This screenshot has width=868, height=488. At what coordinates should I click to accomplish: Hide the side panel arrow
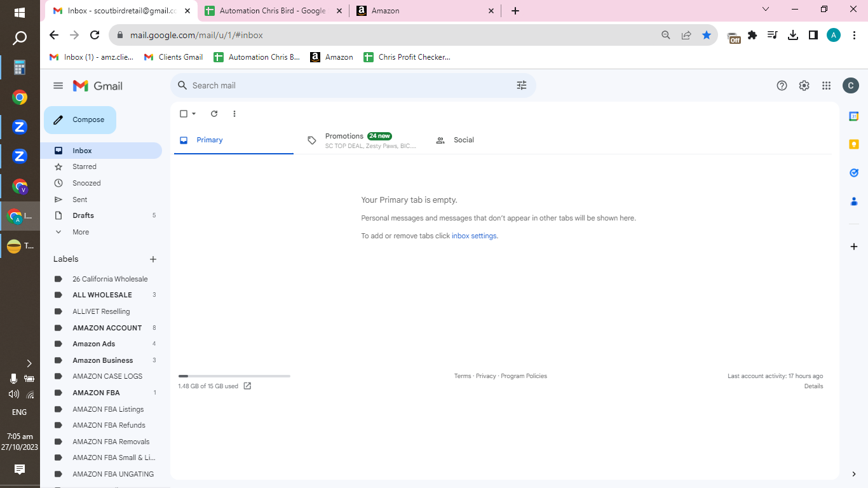(x=854, y=474)
